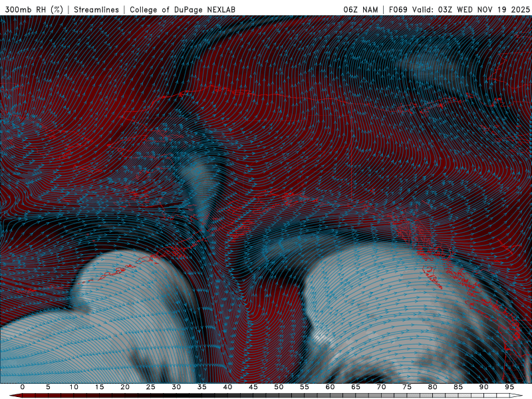Click the "5" colorbar label
This screenshot has width=532, height=399.
point(48,387)
